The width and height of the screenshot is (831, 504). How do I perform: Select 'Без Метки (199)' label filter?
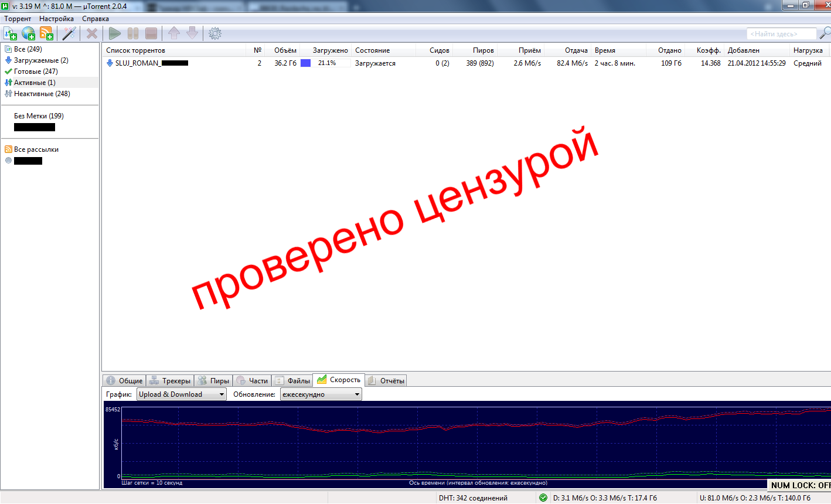[x=39, y=116]
